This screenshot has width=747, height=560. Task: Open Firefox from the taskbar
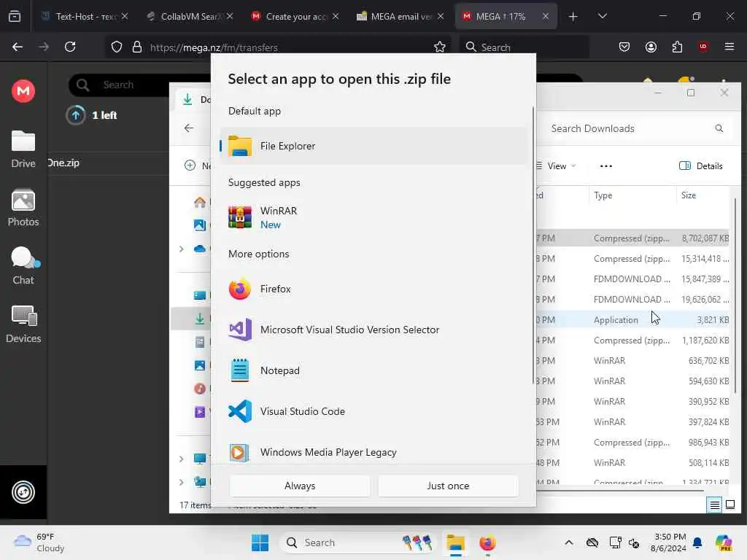pos(487,542)
